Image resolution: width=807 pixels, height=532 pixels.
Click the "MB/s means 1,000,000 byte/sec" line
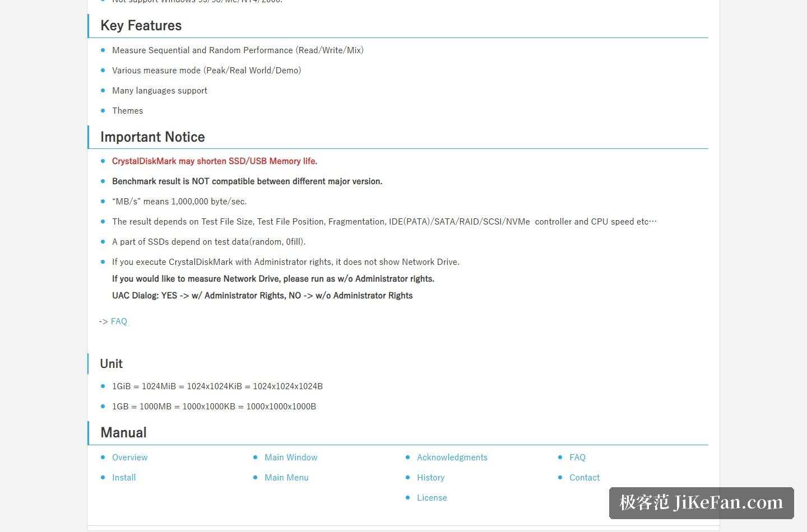coord(179,202)
